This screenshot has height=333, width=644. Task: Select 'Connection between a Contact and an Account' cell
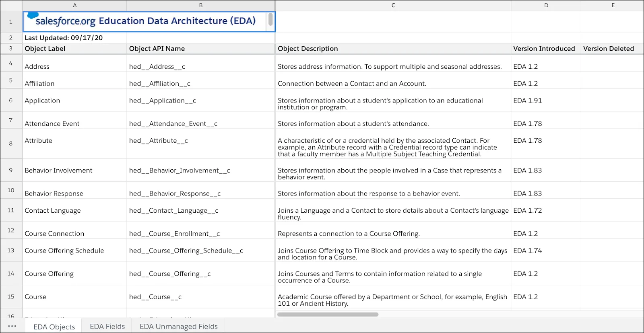tap(393, 80)
